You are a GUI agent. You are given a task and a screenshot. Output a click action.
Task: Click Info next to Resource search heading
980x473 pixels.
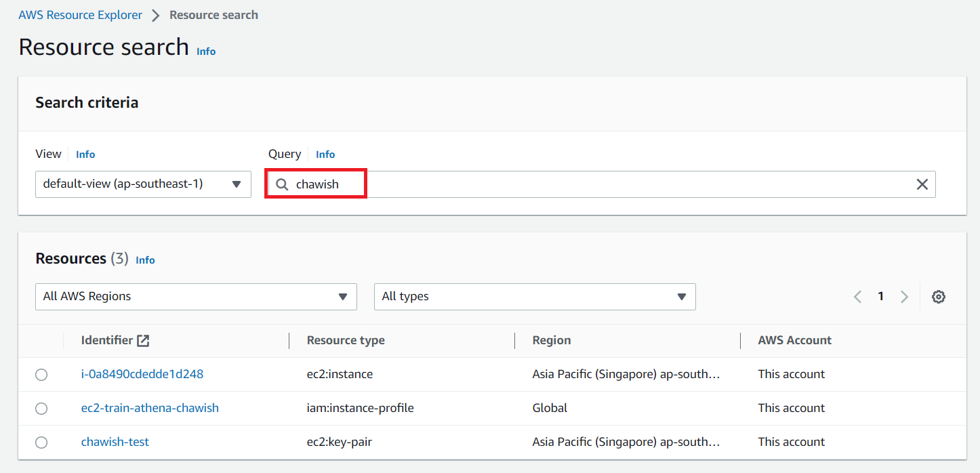205,51
